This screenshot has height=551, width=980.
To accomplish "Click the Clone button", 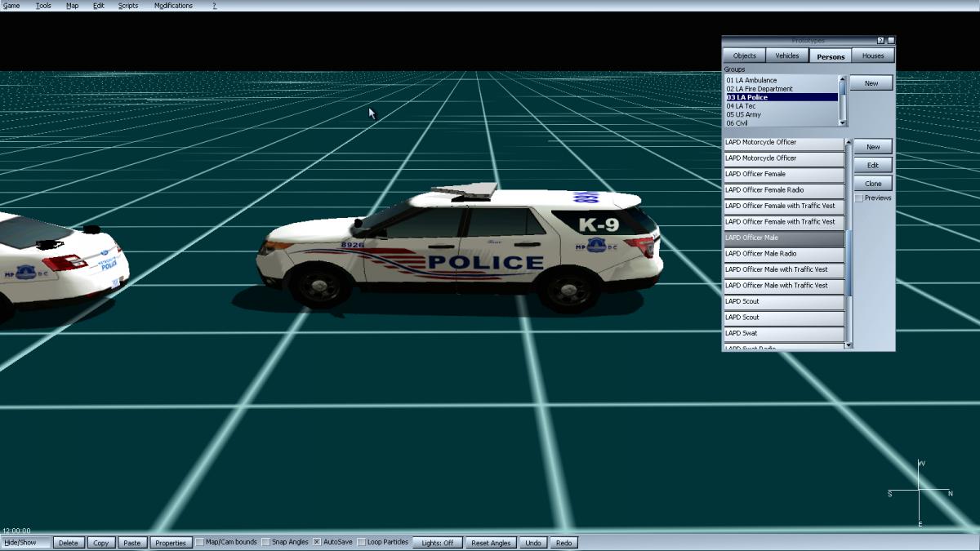I will 873,184.
